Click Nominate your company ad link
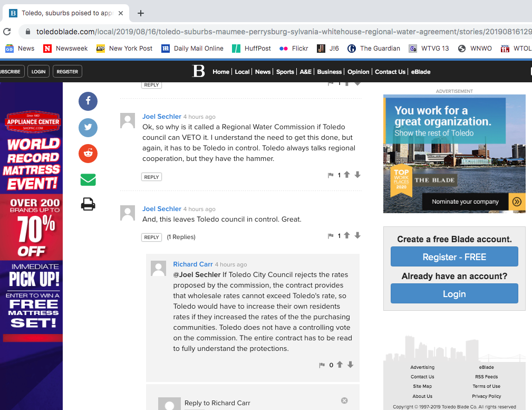Screen dimensions: 532x410 465,202
